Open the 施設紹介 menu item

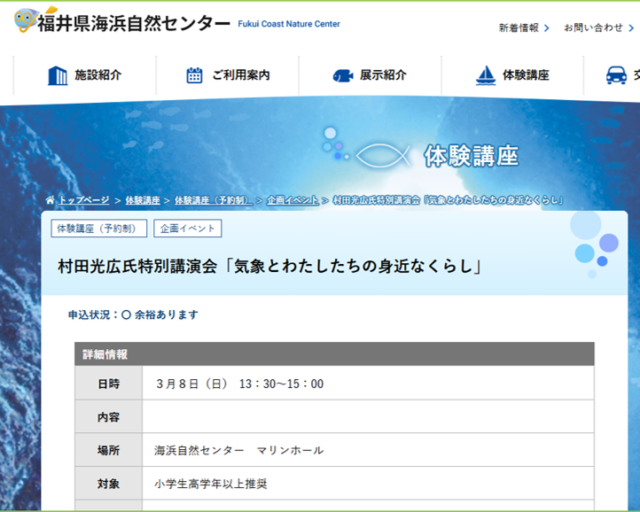point(98,75)
